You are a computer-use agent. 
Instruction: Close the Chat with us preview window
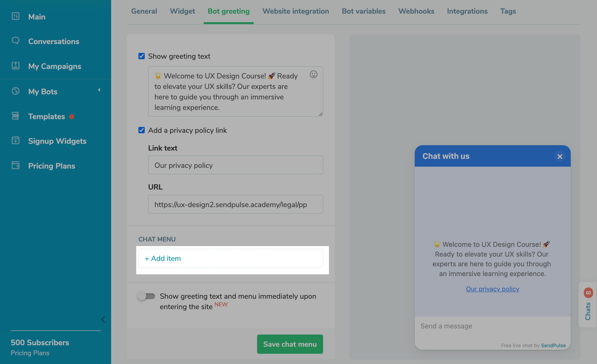[x=560, y=156]
